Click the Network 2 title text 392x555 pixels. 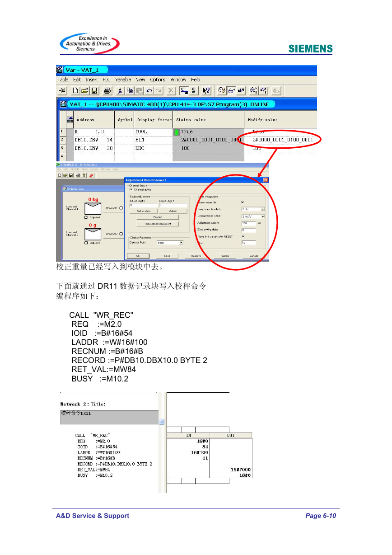pyautogui.click(x=83, y=404)
